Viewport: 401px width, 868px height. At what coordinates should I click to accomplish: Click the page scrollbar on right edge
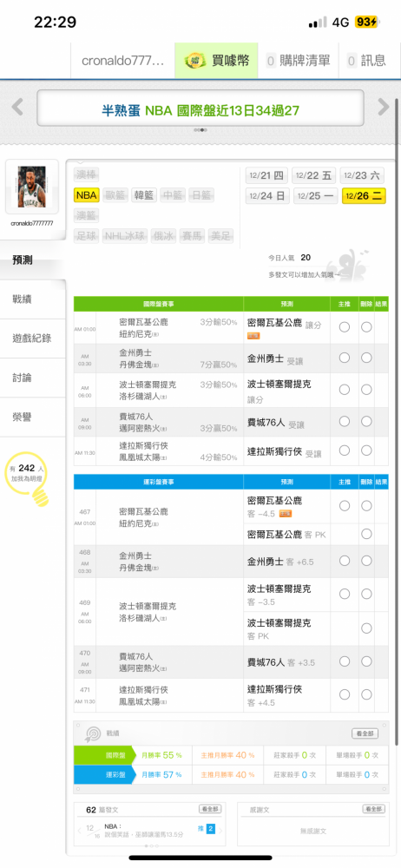click(x=397, y=421)
